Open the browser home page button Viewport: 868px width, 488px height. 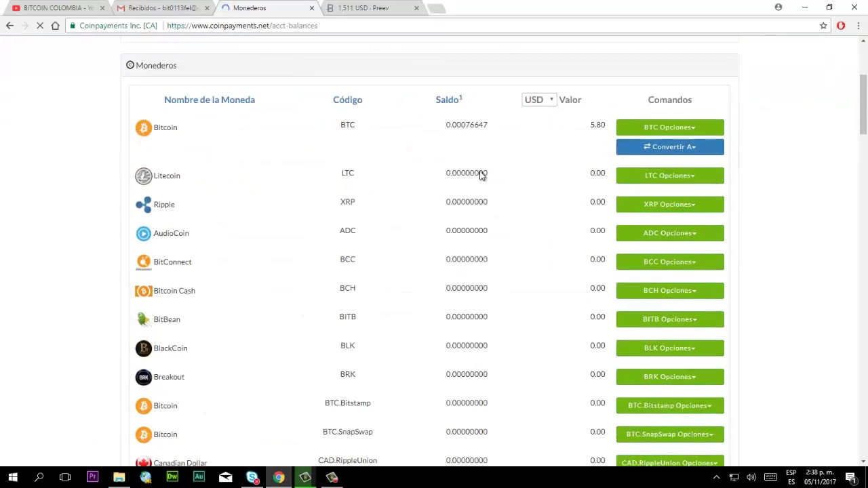tap(55, 26)
